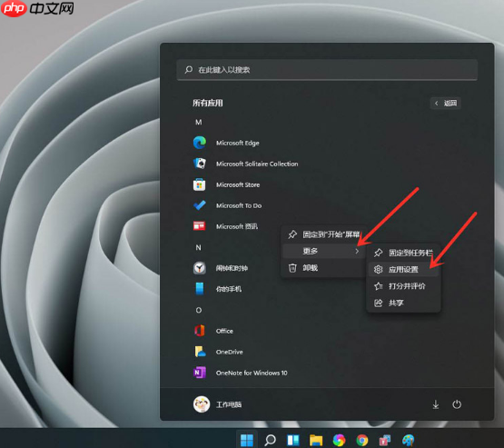Click the 在此键入以搜索 search box
This screenshot has width=504, height=448.
pos(327,69)
